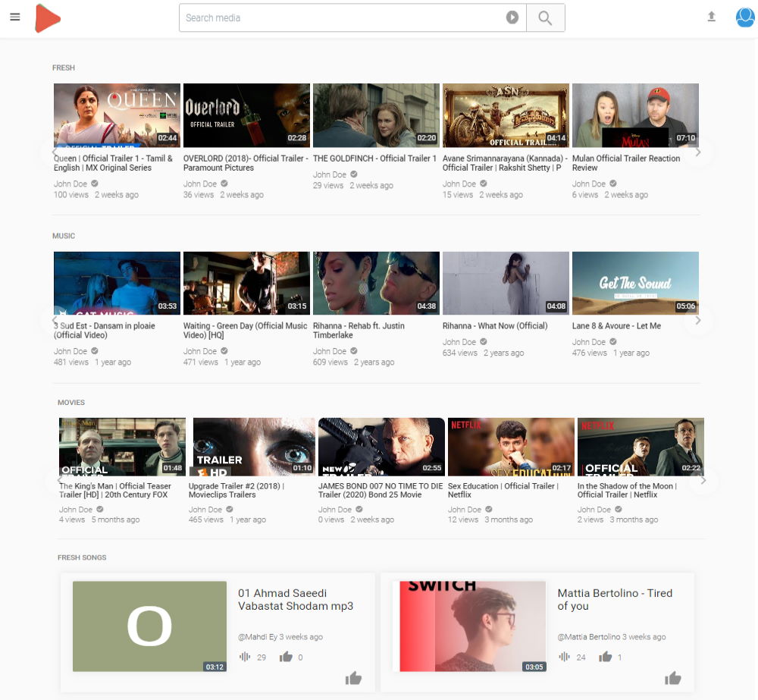Click verified badge under In the Shadow of the Moon
This screenshot has height=700, width=758.
point(619,509)
